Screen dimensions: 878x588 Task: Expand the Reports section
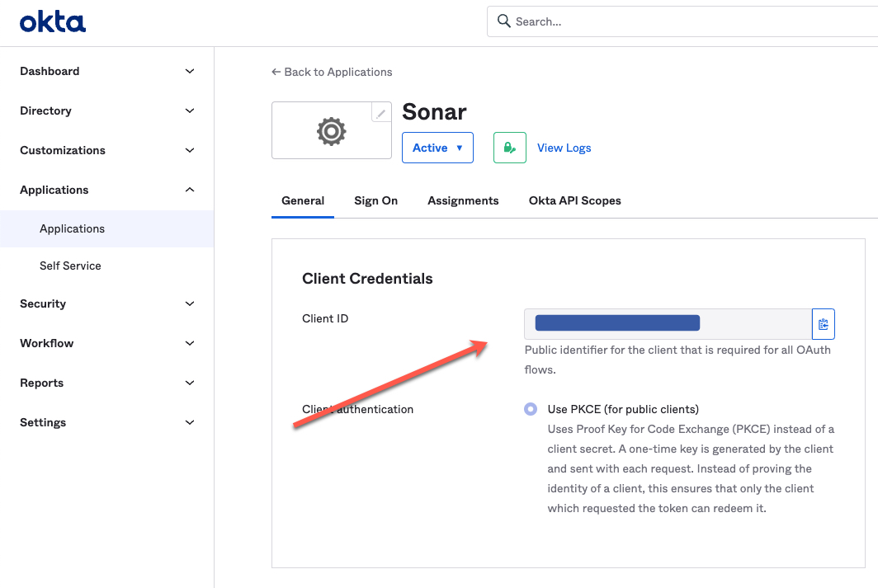pos(107,383)
